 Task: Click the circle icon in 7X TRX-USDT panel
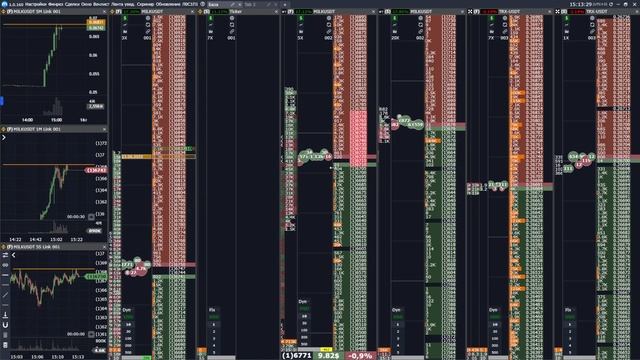504,18
